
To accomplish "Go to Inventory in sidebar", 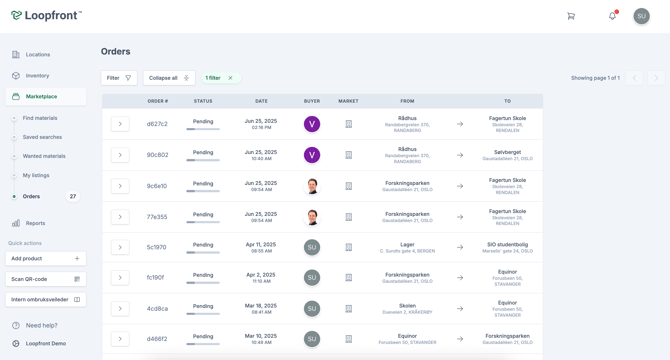I will [37, 76].
